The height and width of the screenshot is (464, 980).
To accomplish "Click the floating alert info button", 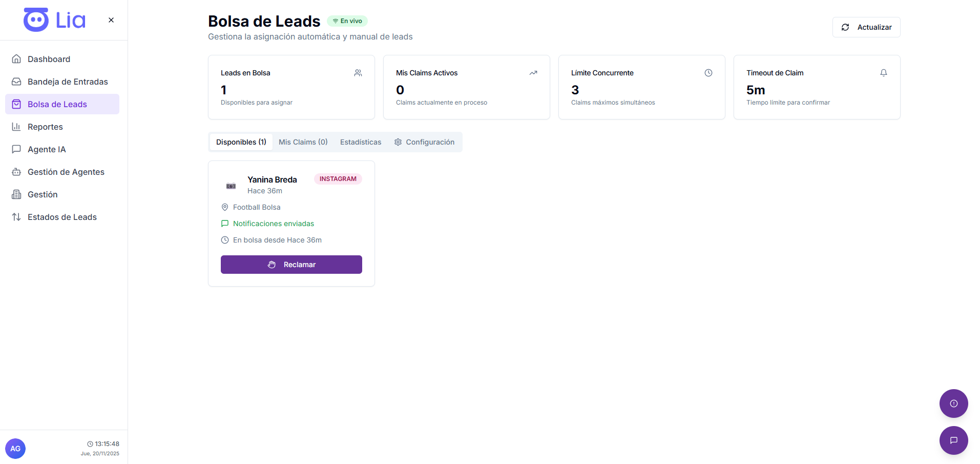I will [953, 404].
